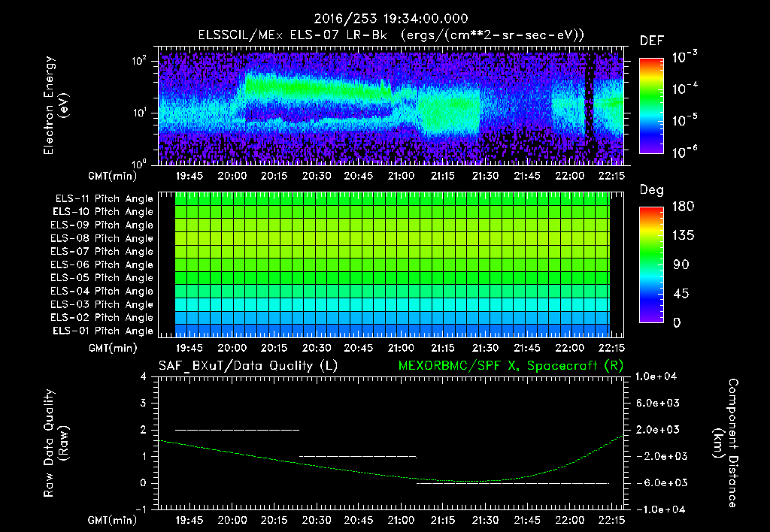Select the SAF_BXuT/Data Quality (L) legend
770x532 pixels.
point(248,366)
